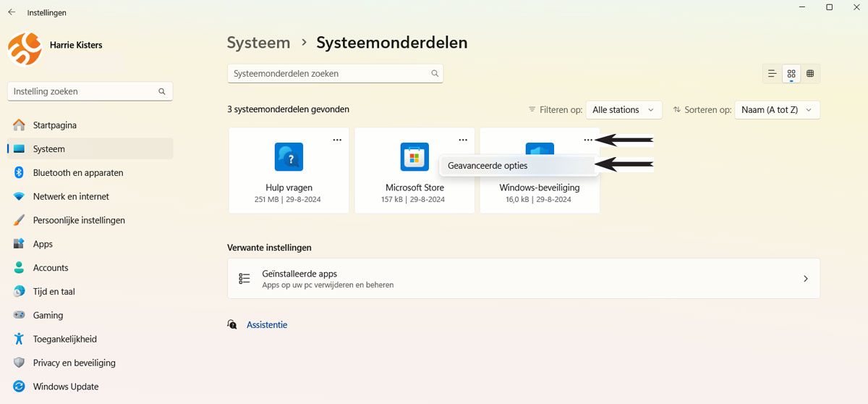Go to Netwerk en internet
Screen dimensions: 868x404
(90, 196)
